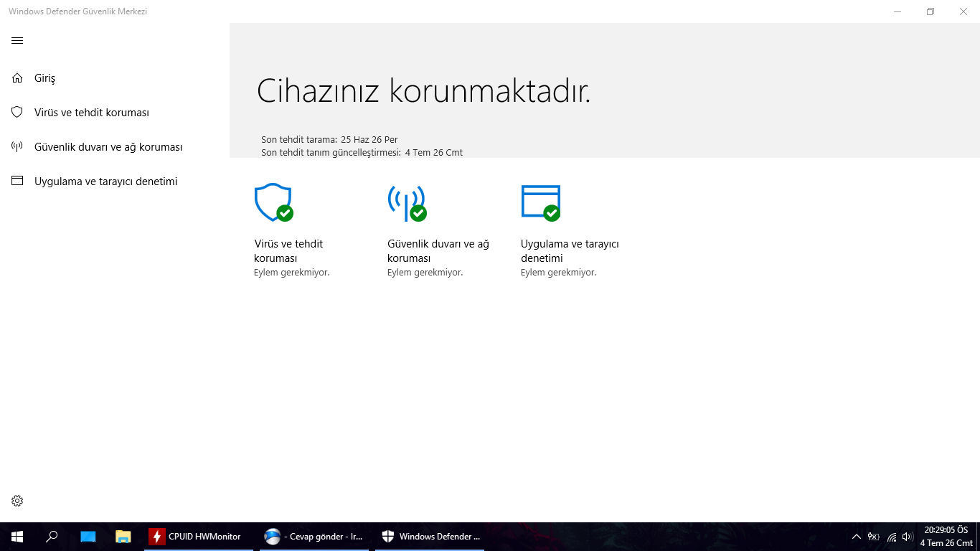Click the browser window tile icon
This screenshot has width=980, height=551.
click(541, 203)
